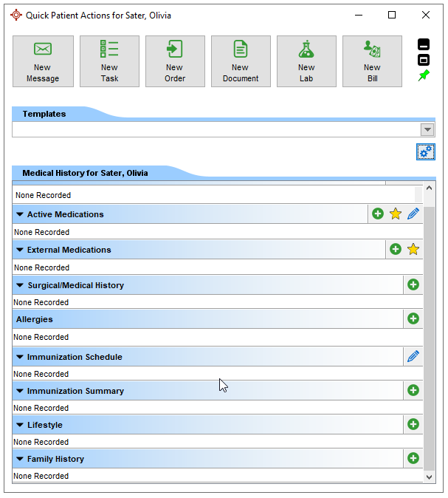Edit the Immunization Schedule

coord(413,356)
